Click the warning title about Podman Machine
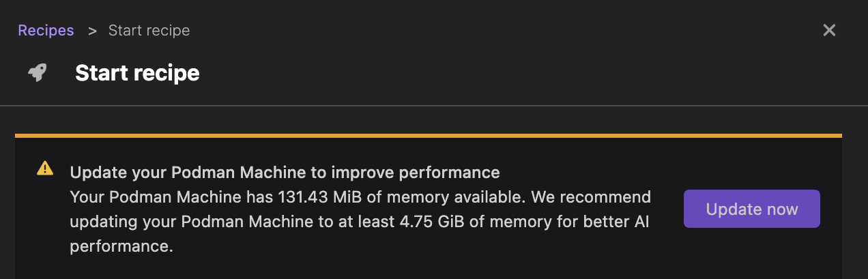 point(285,172)
